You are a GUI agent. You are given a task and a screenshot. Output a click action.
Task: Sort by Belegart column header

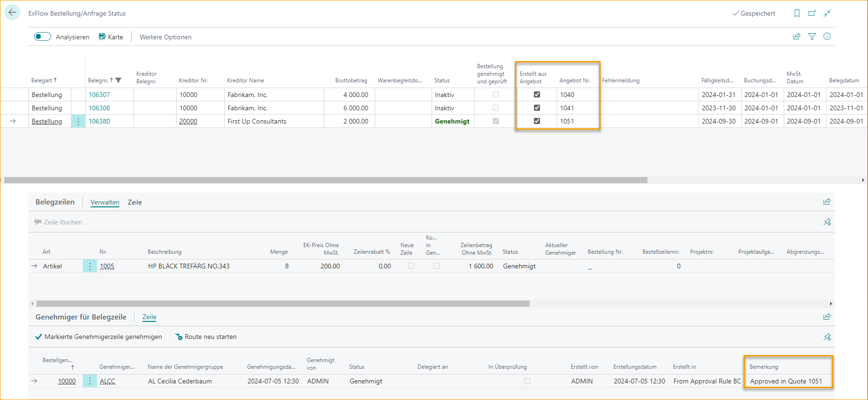coord(44,80)
